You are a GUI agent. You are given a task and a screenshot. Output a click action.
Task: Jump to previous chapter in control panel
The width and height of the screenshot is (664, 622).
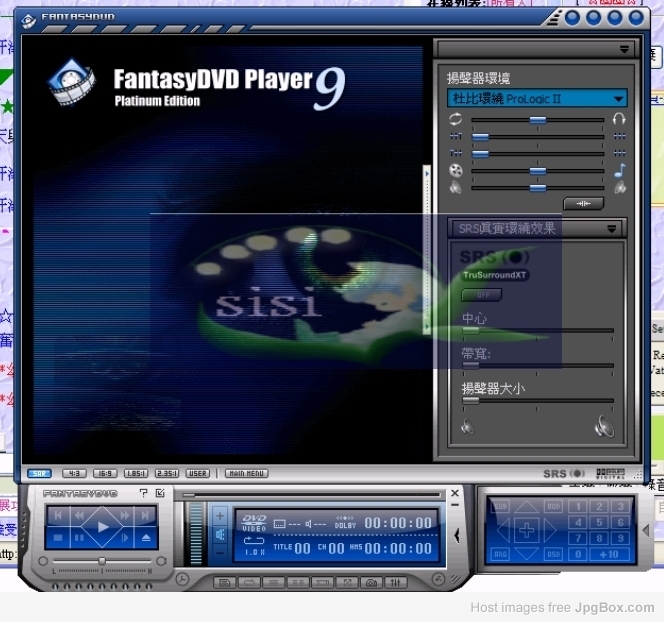coord(58,515)
